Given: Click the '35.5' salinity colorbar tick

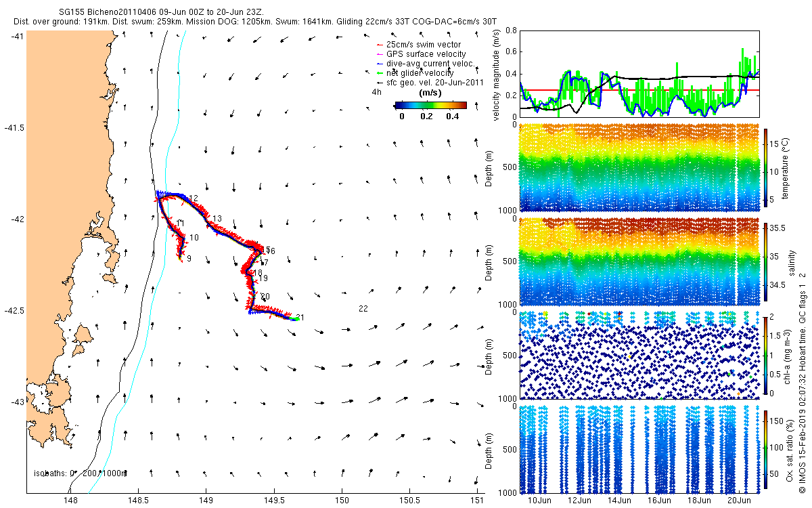Looking at the screenshot, I should (777, 229).
